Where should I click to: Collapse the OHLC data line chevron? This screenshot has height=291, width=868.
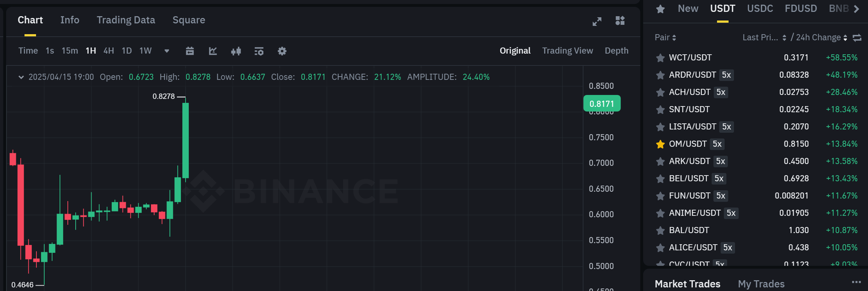point(21,77)
